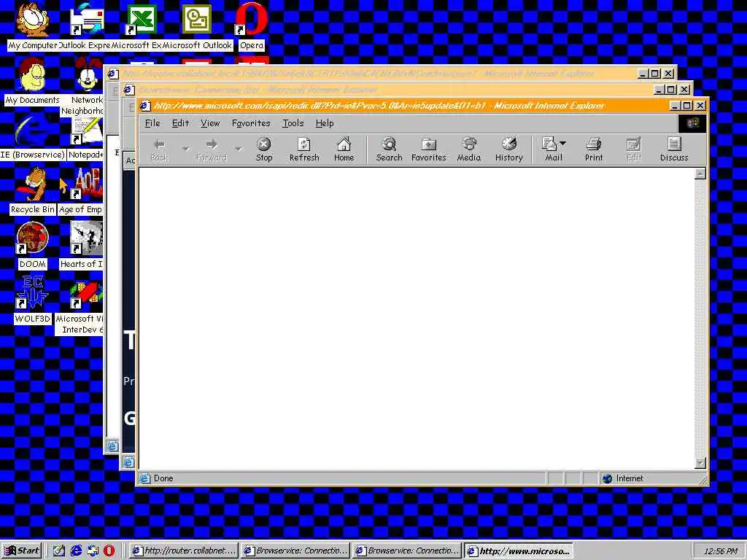Go to the Home page
This screenshot has height=560, width=747.
344,149
